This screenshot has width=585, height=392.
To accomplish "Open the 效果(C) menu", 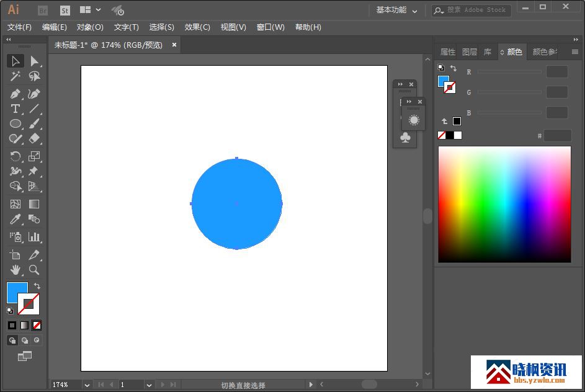I will (x=197, y=27).
